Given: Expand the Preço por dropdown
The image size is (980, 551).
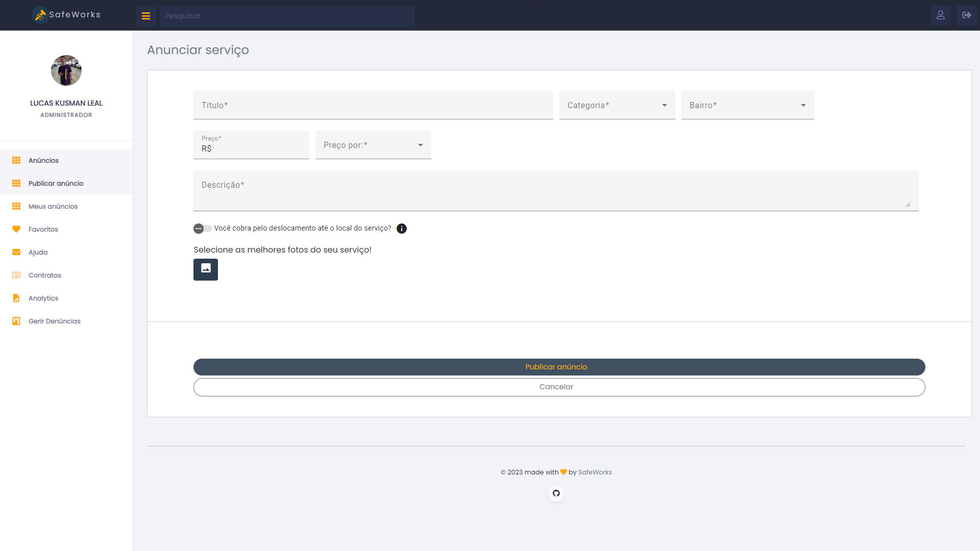Looking at the screenshot, I should pos(373,145).
